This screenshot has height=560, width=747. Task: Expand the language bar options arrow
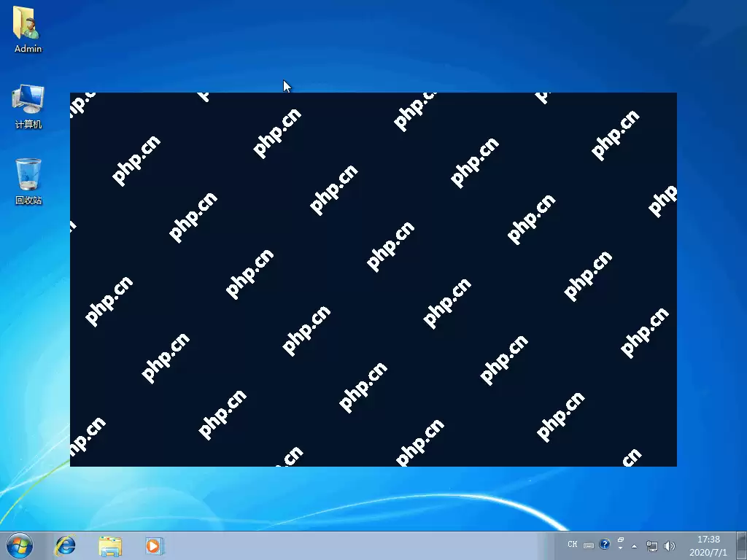620,548
